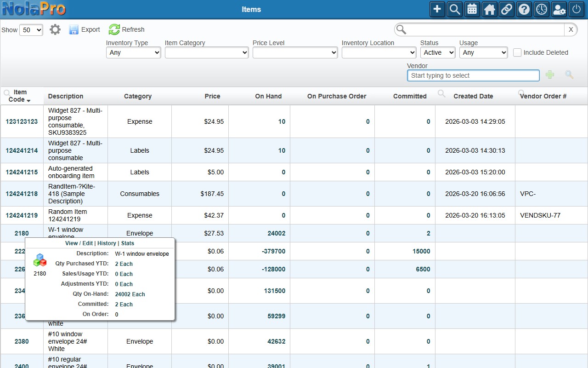
Task: Click the clock history icon in header
Action: tap(542, 9)
